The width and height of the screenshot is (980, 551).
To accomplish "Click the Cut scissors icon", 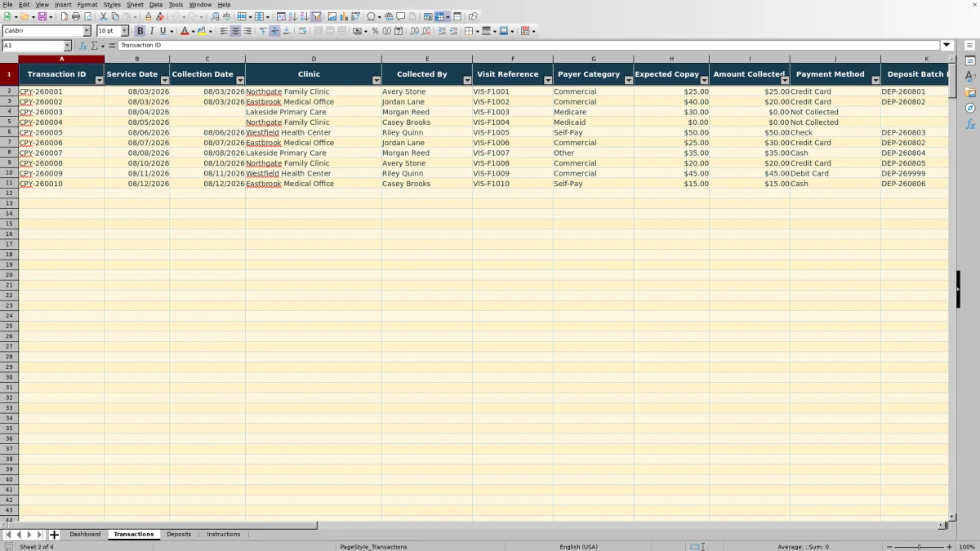I will [104, 16].
